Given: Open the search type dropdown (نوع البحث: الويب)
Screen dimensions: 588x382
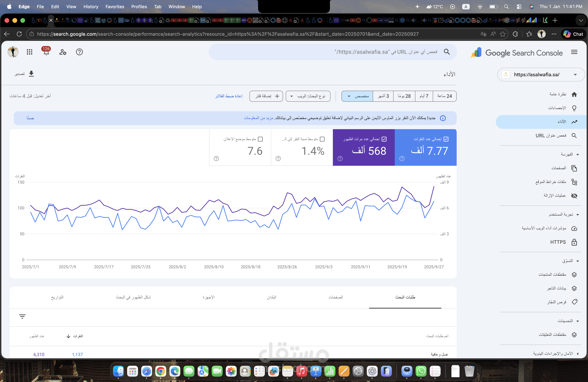Looking at the screenshot, I should pos(308,96).
